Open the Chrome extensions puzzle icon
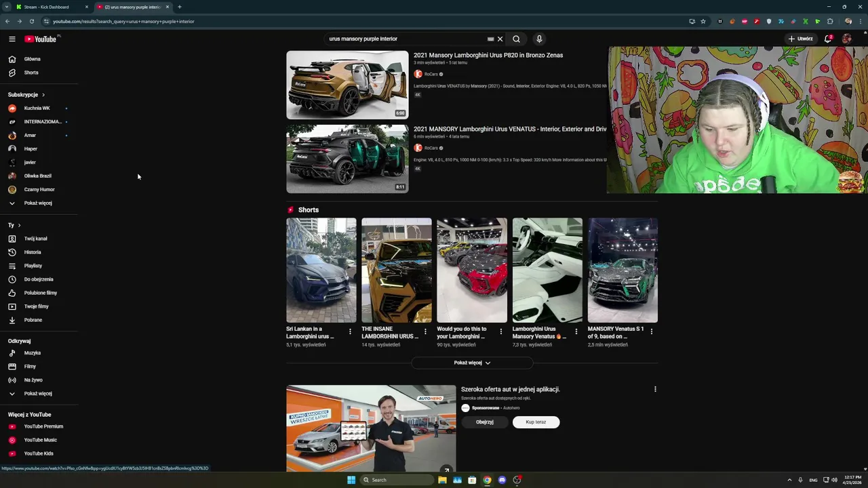 tap(829, 21)
